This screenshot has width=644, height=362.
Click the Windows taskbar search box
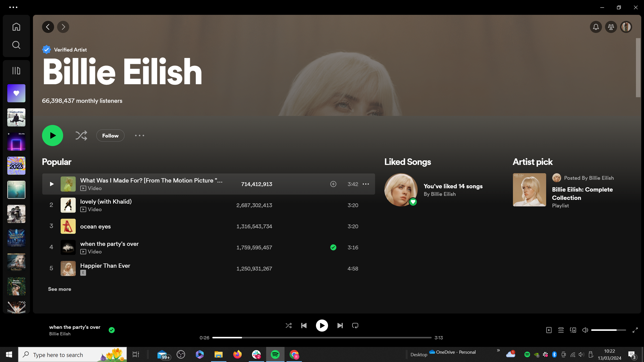[72, 354]
